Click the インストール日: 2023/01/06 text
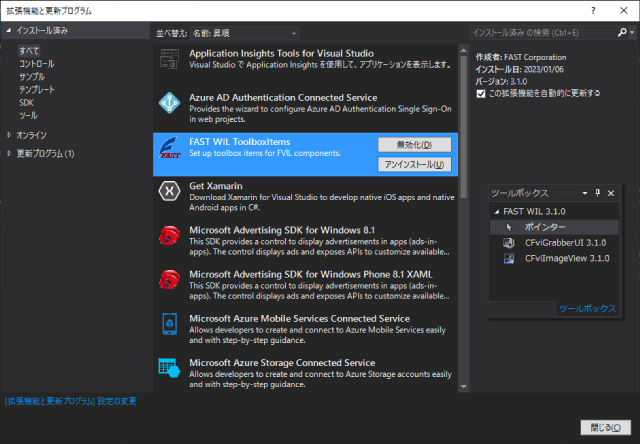Screen dimensions: 640x444 pos(519,69)
